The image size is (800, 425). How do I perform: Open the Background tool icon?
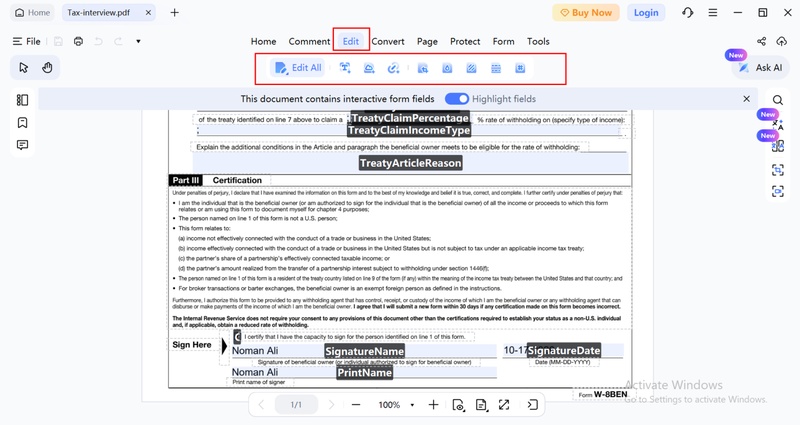pos(471,68)
